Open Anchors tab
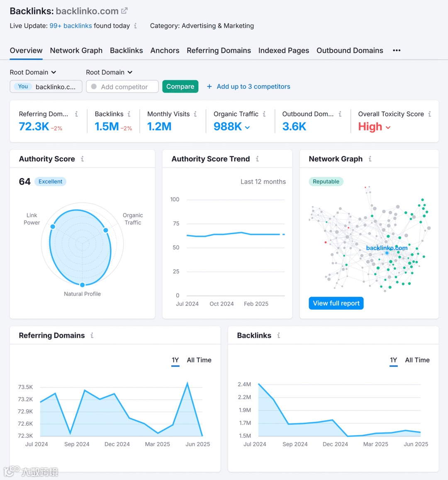The image size is (448, 480). (x=165, y=51)
